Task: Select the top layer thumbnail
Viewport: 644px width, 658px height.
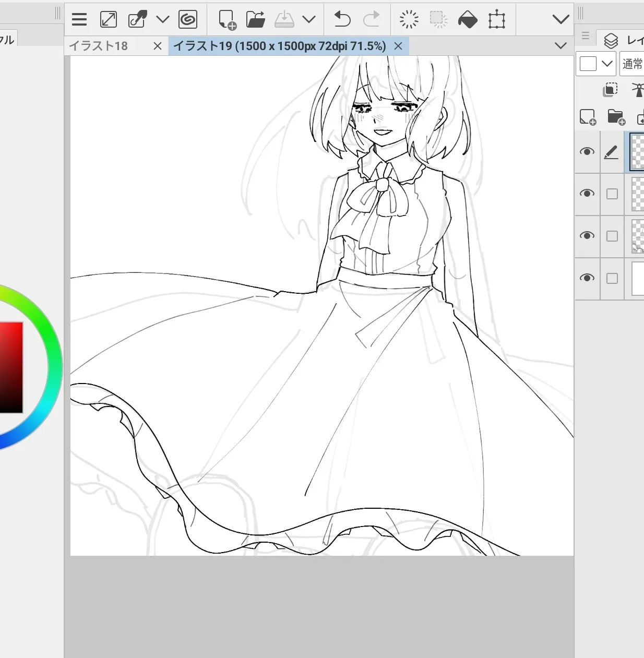Action: pyautogui.click(x=637, y=152)
